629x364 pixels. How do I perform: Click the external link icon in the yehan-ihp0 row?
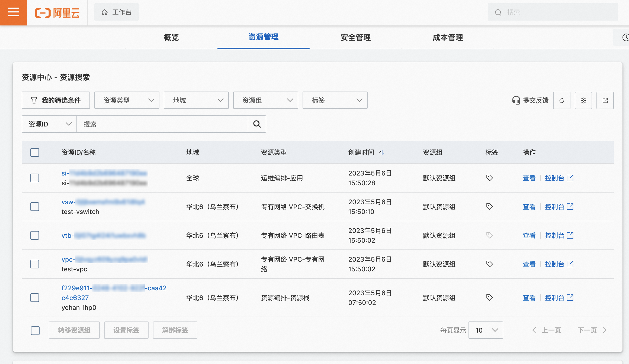[x=570, y=298]
